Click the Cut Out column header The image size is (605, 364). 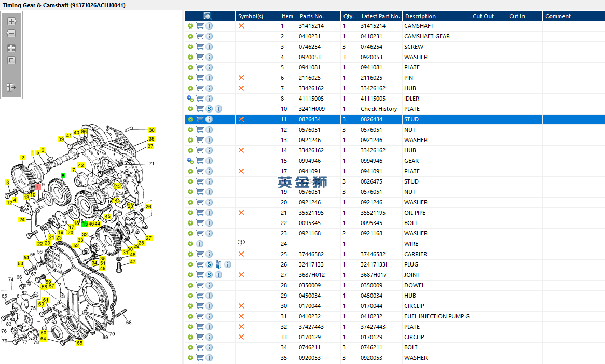[488, 16]
